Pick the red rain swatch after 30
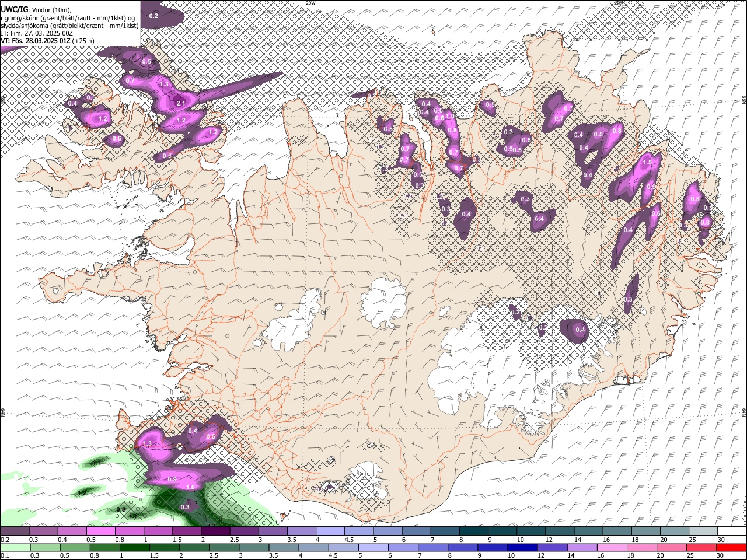This screenshot has height=560, width=747. [731, 547]
